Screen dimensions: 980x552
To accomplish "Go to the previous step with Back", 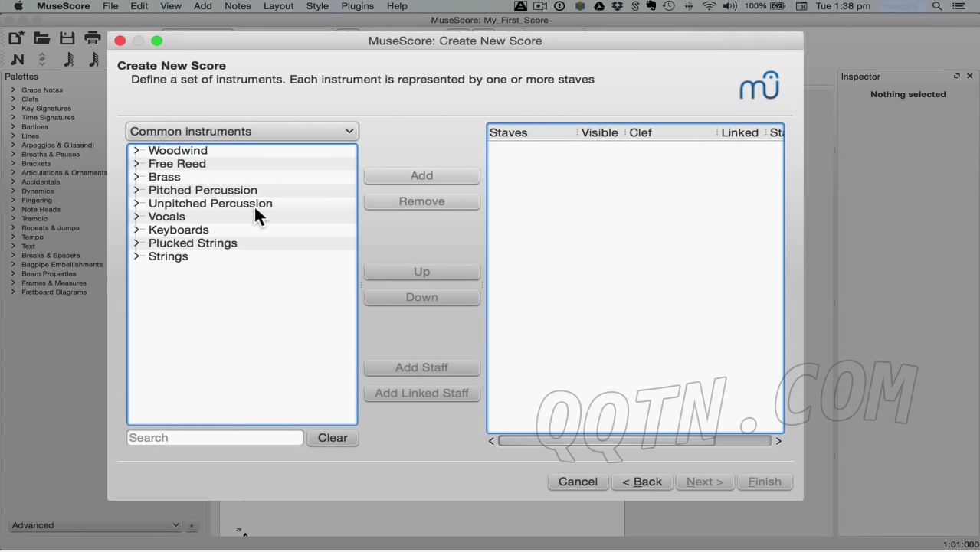I will point(642,482).
